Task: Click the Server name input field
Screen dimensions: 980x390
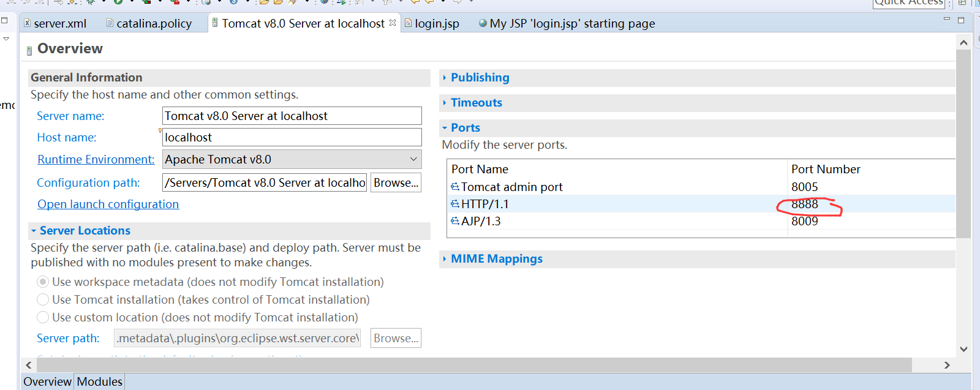Action: coord(292,116)
